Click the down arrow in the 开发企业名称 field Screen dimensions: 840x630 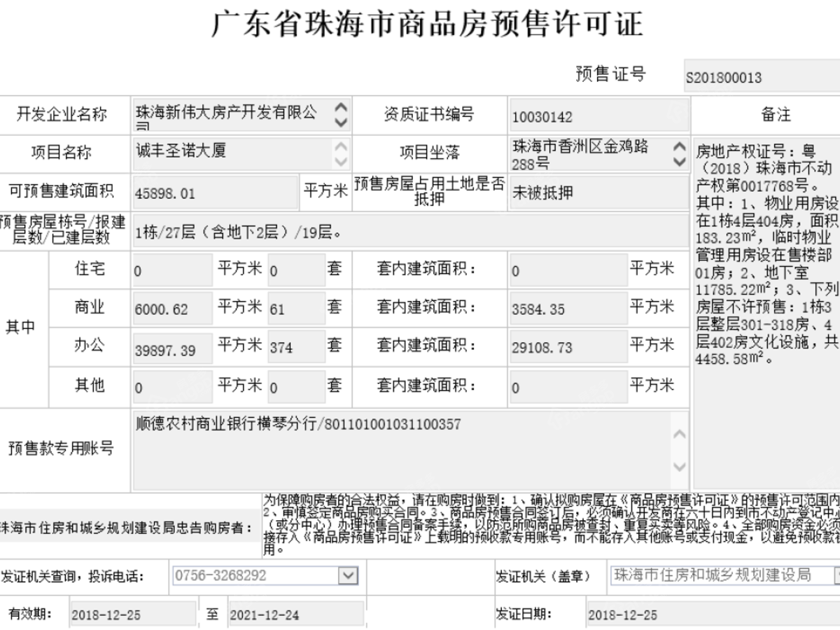point(341,122)
